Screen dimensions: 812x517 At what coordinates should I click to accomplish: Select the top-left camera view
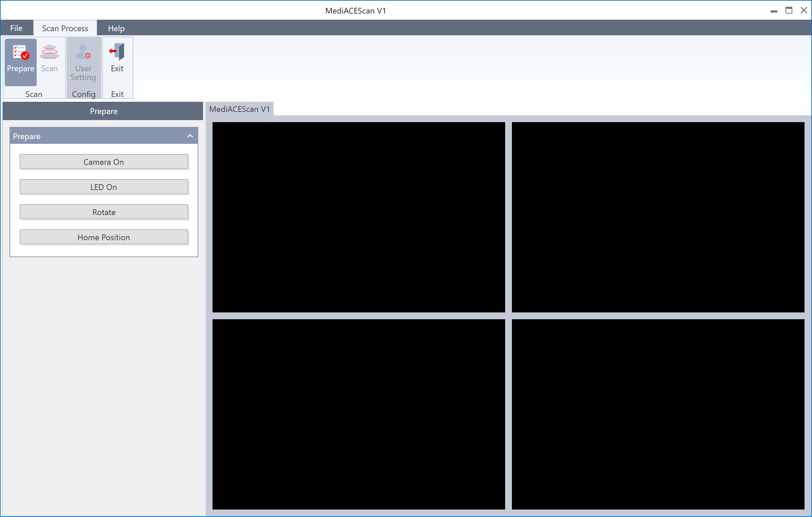tap(359, 217)
